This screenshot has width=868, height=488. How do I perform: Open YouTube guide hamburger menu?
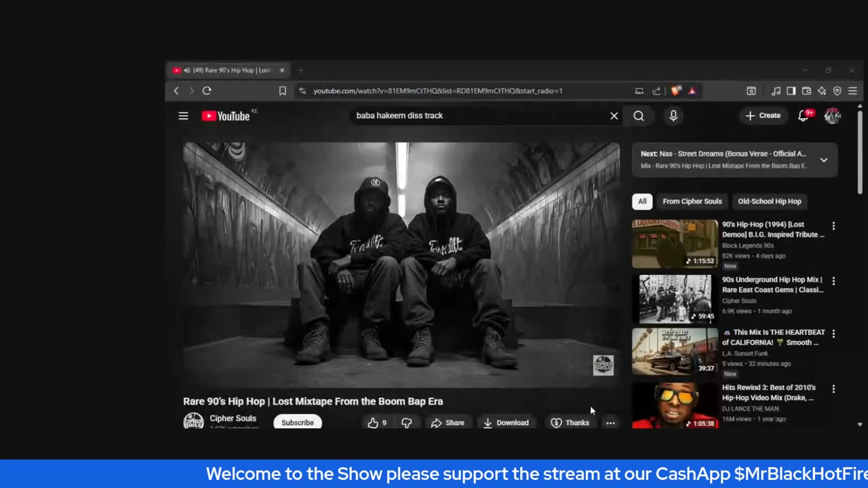tap(183, 116)
